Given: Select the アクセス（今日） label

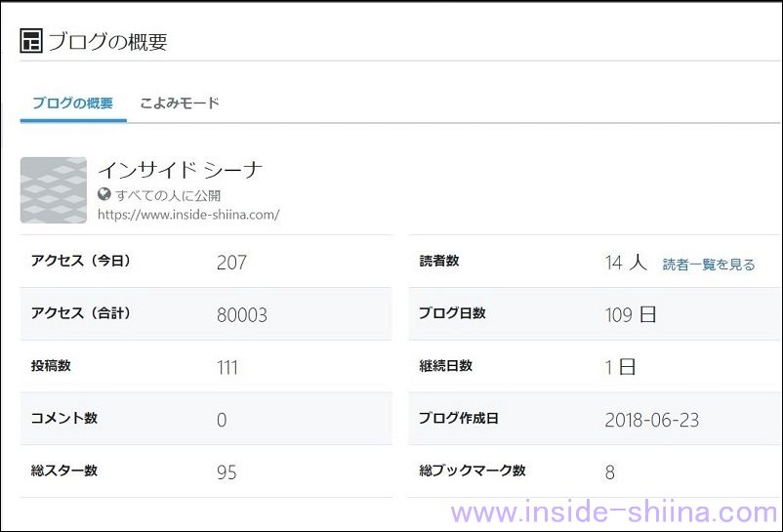Looking at the screenshot, I should click(80, 261).
